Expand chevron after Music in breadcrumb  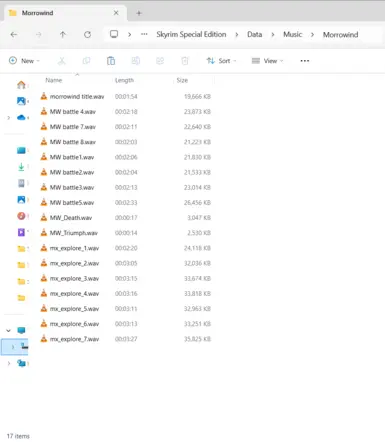point(312,35)
